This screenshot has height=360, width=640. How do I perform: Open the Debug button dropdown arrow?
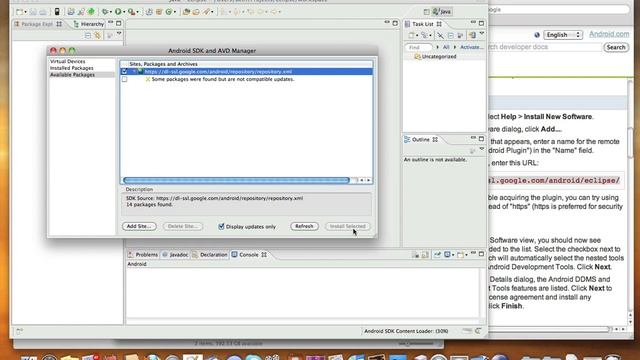[111, 12]
